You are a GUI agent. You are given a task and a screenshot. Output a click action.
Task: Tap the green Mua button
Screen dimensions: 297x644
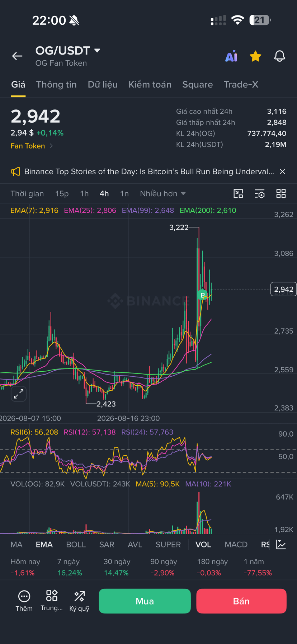coord(145,601)
